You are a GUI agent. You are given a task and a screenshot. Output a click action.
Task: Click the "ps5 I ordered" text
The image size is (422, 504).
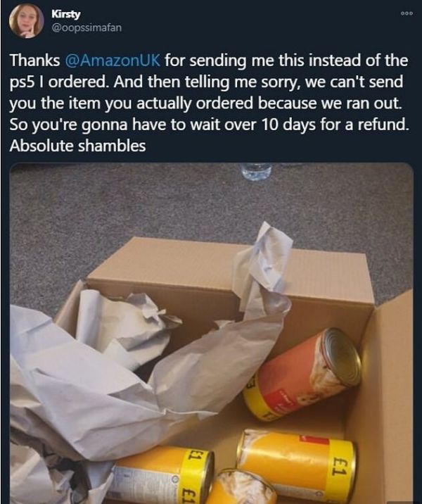[58, 82]
